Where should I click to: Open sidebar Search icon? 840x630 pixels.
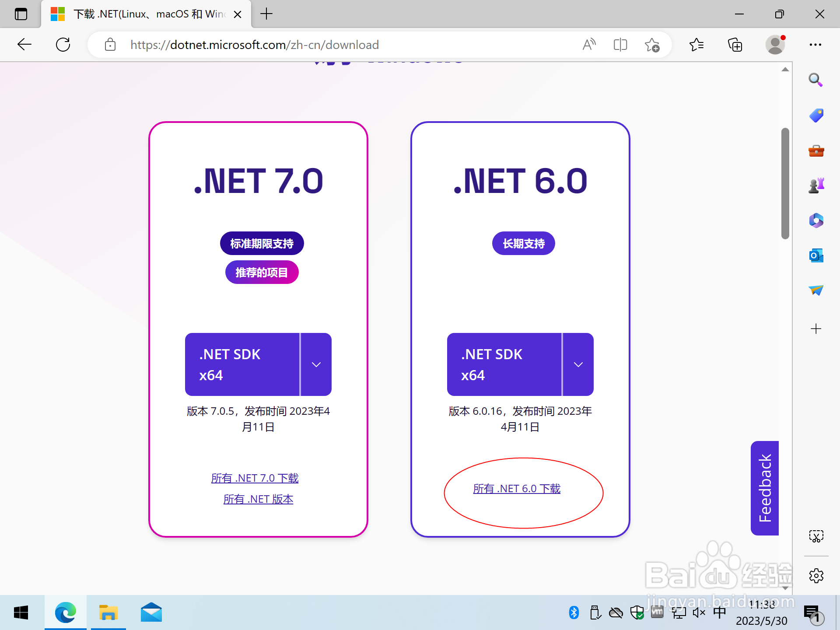(816, 80)
